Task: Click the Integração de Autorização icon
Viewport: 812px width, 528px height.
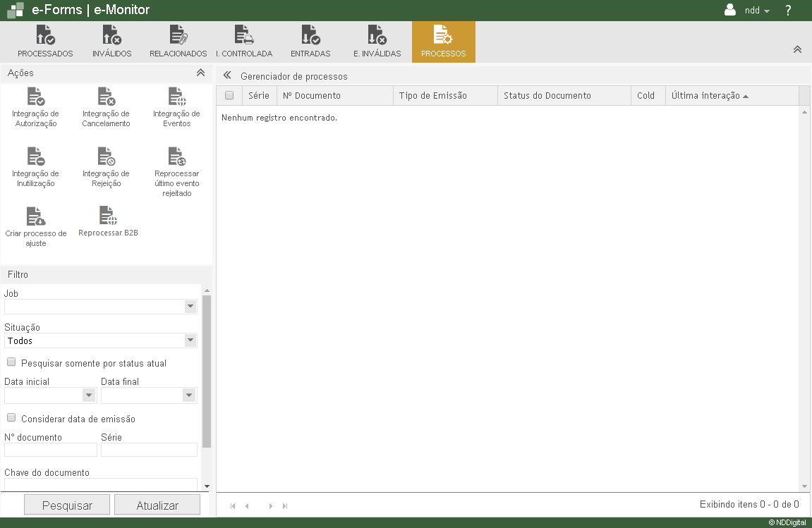Action: 35,97
